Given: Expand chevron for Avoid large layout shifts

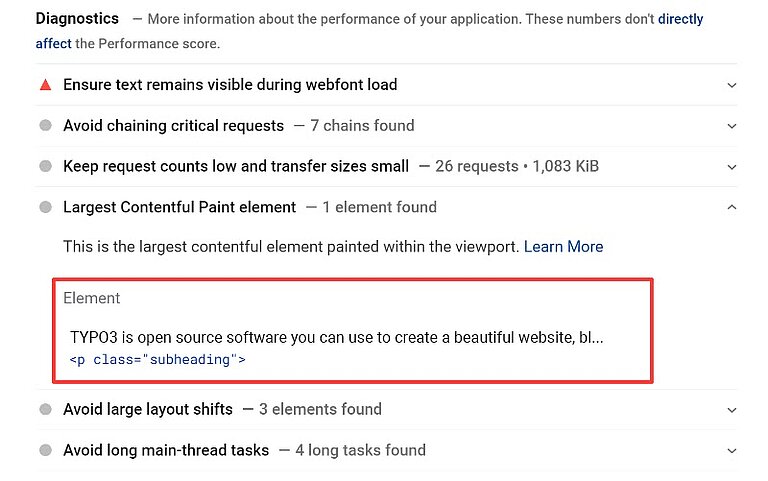Looking at the screenshot, I should (732, 410).
